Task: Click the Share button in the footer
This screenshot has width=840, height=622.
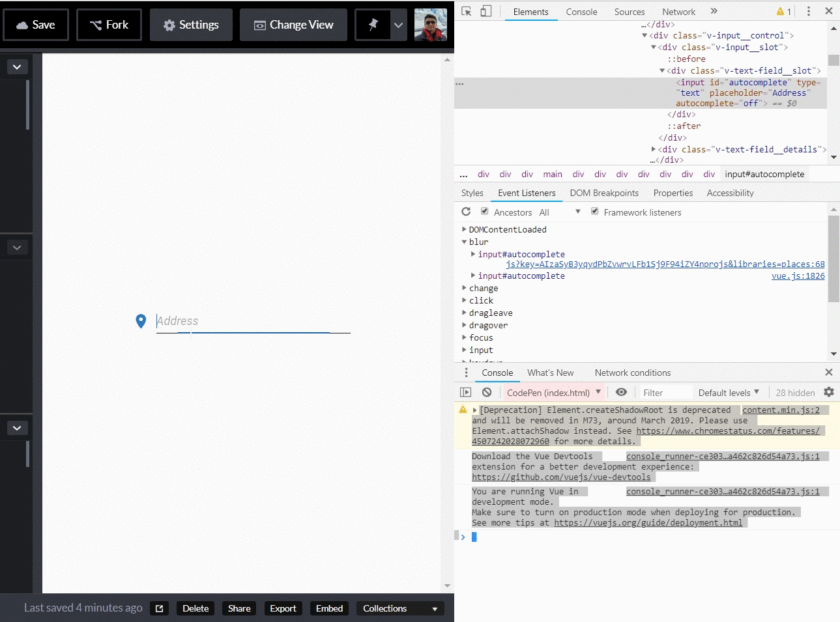Action: coord(239,608)
